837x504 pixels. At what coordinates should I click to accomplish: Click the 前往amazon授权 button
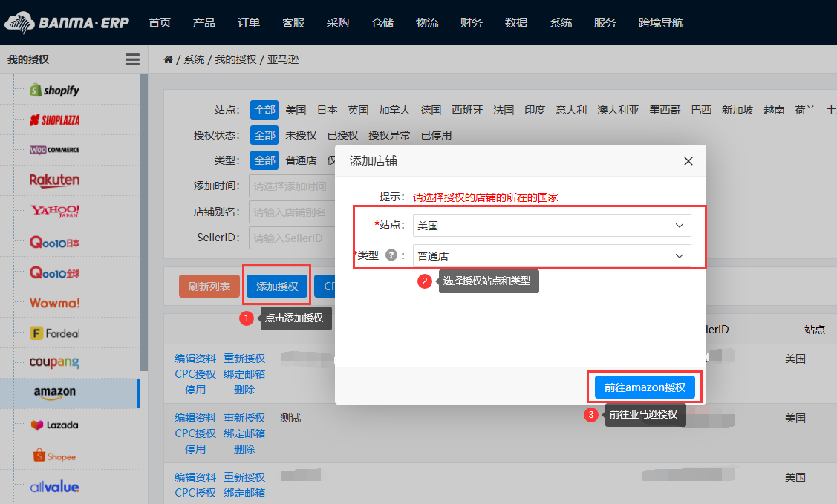pyautogui.click(x=645, y=387)
